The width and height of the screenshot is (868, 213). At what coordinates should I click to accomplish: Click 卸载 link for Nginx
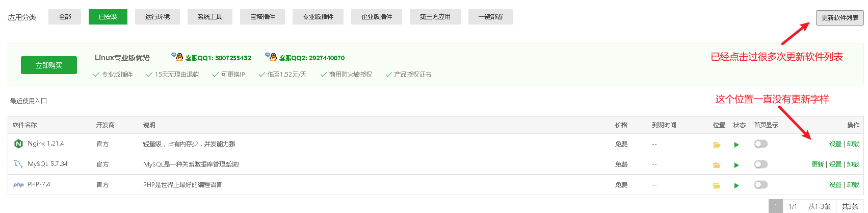(x=853, y=144)
